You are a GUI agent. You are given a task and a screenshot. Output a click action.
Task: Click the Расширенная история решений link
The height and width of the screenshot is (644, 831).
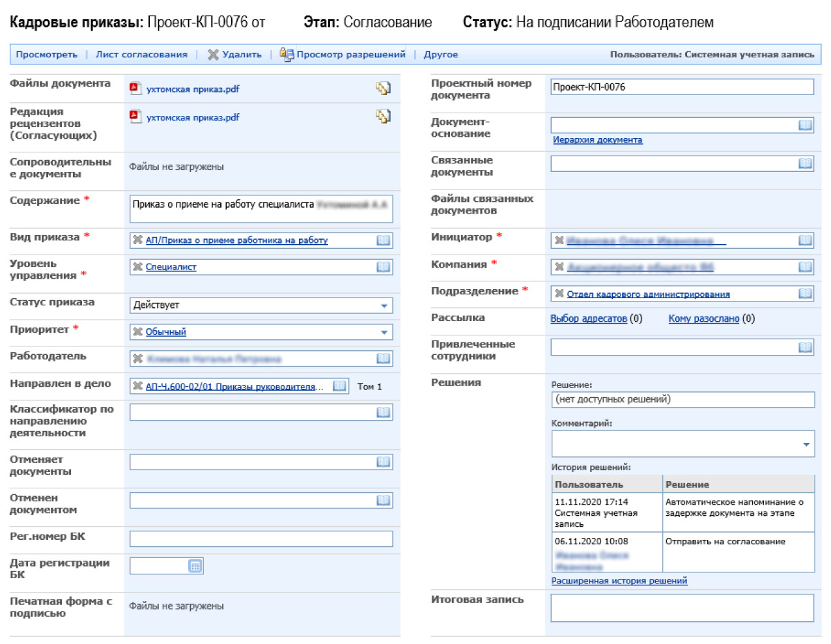(619, 581)
